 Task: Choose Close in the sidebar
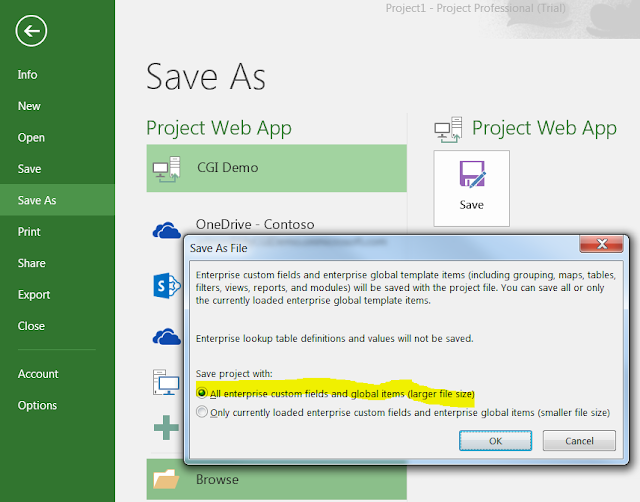pos(31,326)
